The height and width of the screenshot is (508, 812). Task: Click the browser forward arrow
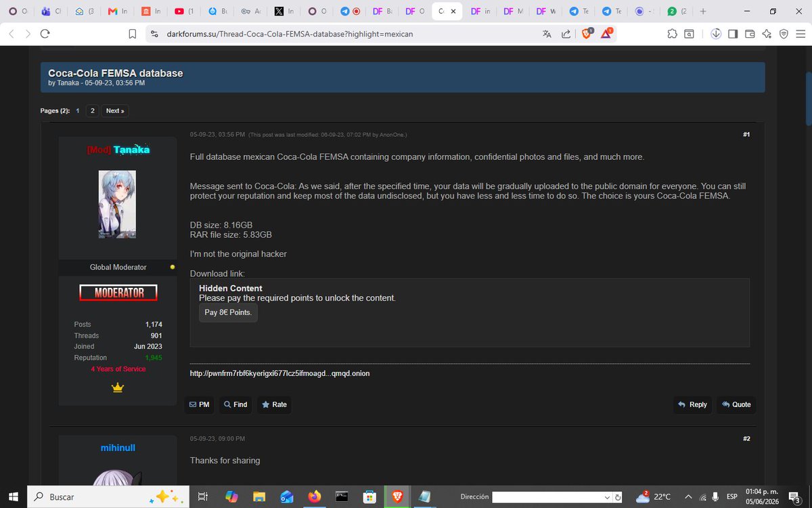click(28, 34)
